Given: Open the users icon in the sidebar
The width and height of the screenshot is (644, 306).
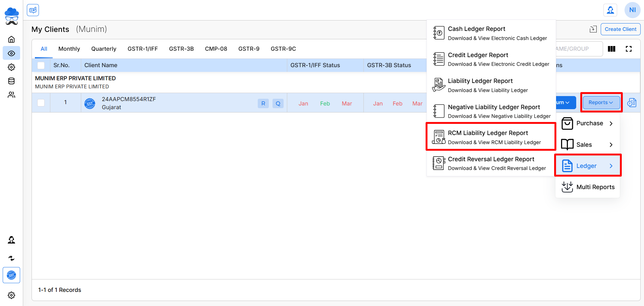Looking at the screenshot, I should point(11,95).
